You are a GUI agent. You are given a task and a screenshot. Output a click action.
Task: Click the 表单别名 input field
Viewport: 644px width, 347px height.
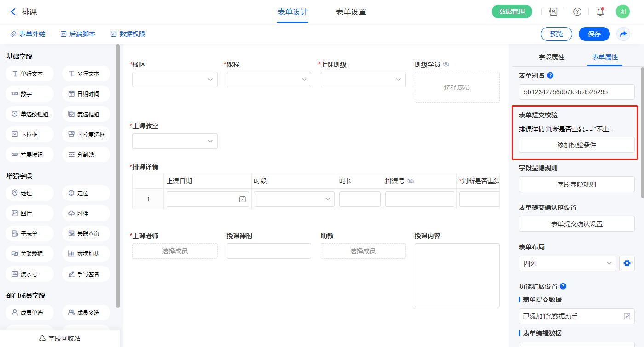point(576,92)
